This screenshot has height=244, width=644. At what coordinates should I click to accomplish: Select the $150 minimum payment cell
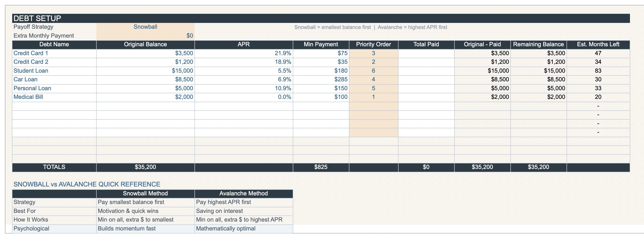pyautogui.click(x=321, y=88)
